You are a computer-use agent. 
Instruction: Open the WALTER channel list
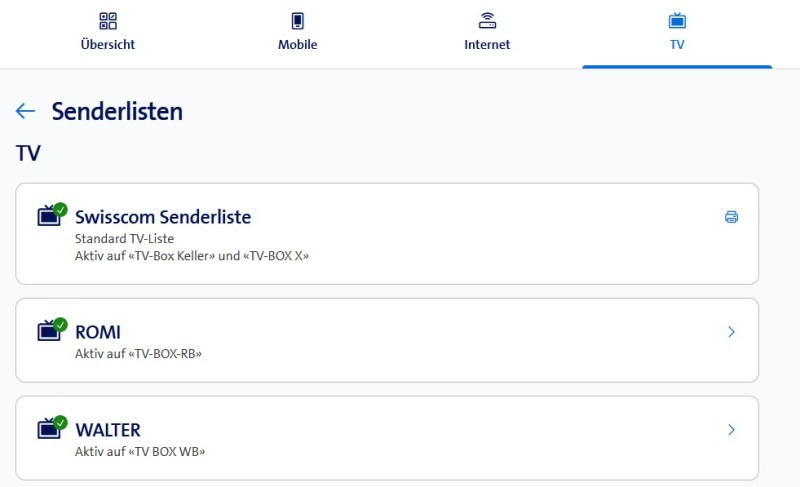click(108, 430)
